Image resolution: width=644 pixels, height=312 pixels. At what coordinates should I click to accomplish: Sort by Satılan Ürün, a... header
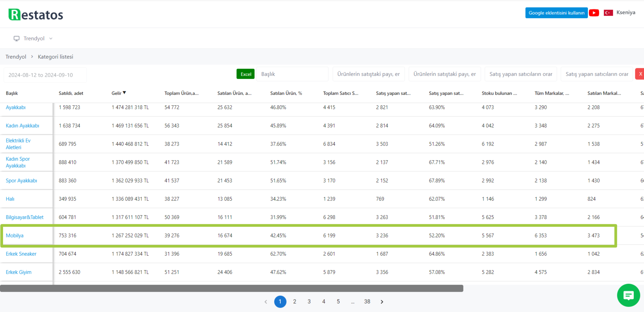tap(235, 93)
